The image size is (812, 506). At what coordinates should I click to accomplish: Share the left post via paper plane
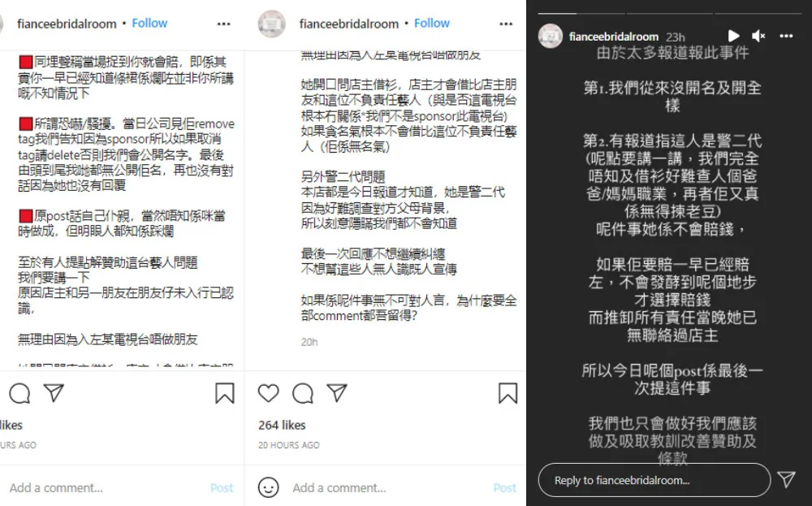54,393
